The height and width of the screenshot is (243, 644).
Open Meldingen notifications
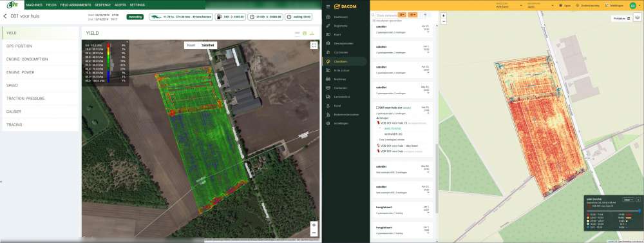614,6
